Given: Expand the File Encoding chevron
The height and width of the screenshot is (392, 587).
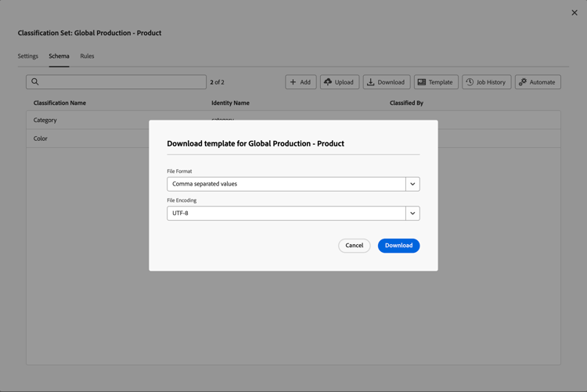Looking at the screenshot, I should (x=412, y=213).
